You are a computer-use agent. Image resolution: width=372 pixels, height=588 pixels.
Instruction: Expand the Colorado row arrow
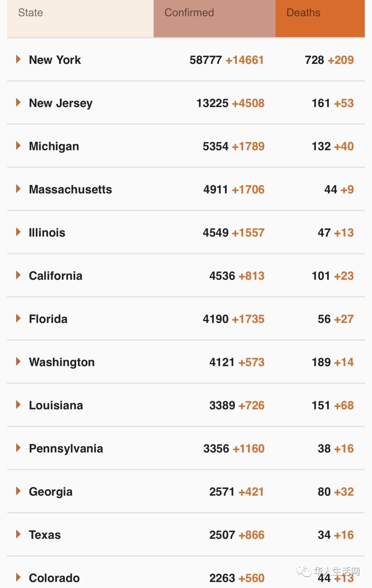[18, 577]
